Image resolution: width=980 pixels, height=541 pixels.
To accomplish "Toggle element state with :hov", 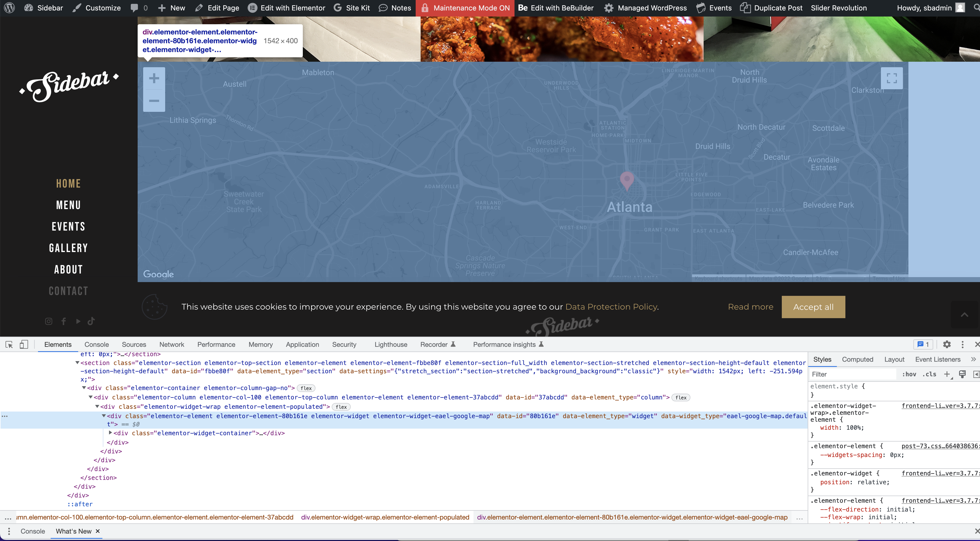I will 909,374.
